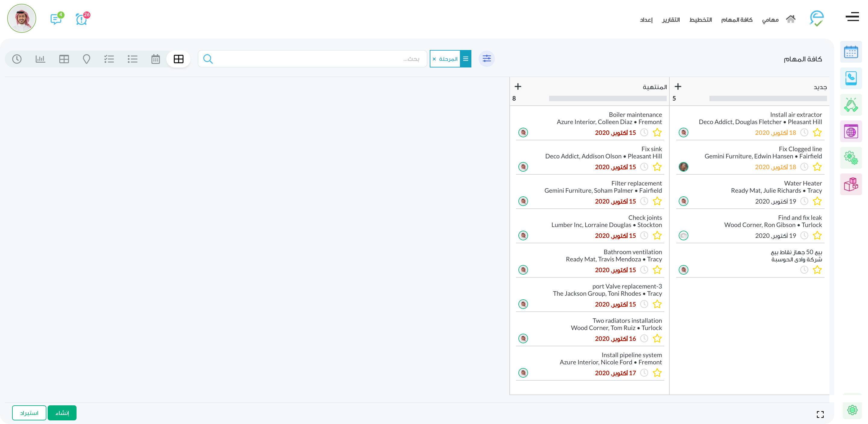The height and width of the screenshot is (424, 868).
Task: Open the filter options sliders button
Action: click(x=486, y=59)
